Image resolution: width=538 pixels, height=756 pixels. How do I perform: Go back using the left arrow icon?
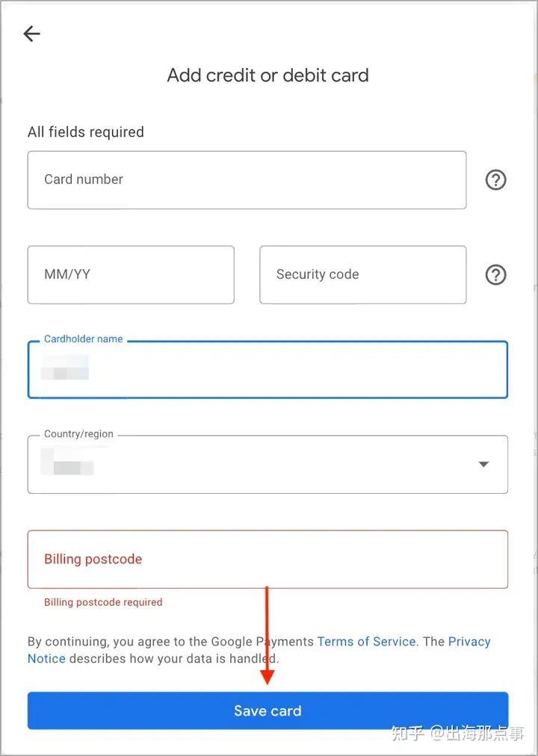click(32, 34)
